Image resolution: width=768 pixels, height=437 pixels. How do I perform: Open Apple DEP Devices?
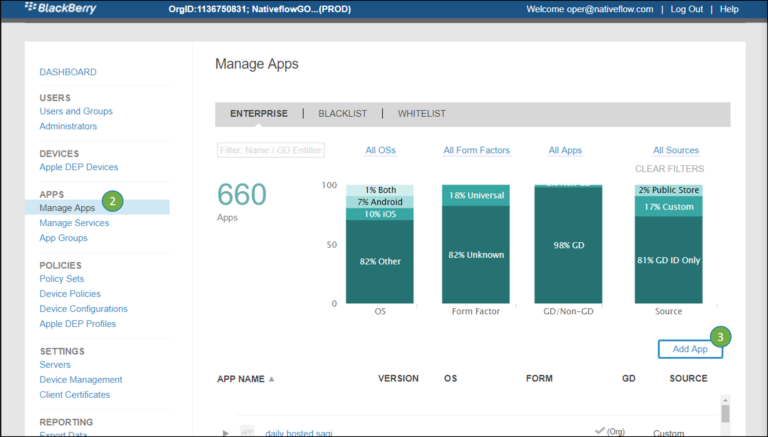tap(79, 167)
